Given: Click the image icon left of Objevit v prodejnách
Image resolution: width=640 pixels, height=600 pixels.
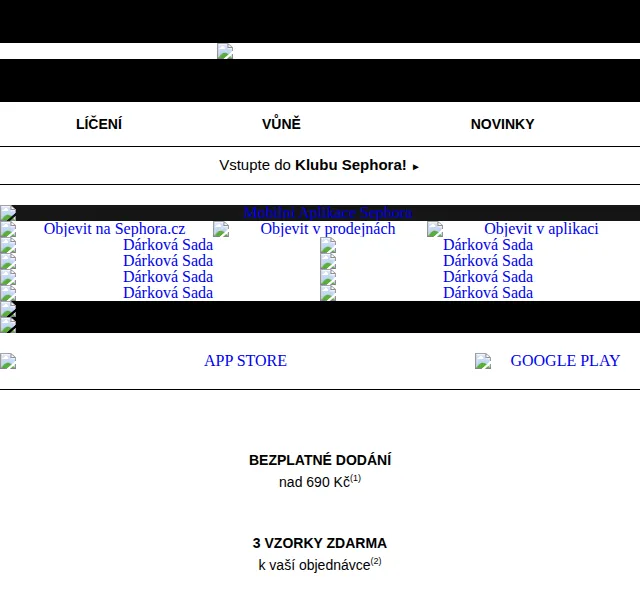Looking at the screenshot, I should click(x=221, y=229).
